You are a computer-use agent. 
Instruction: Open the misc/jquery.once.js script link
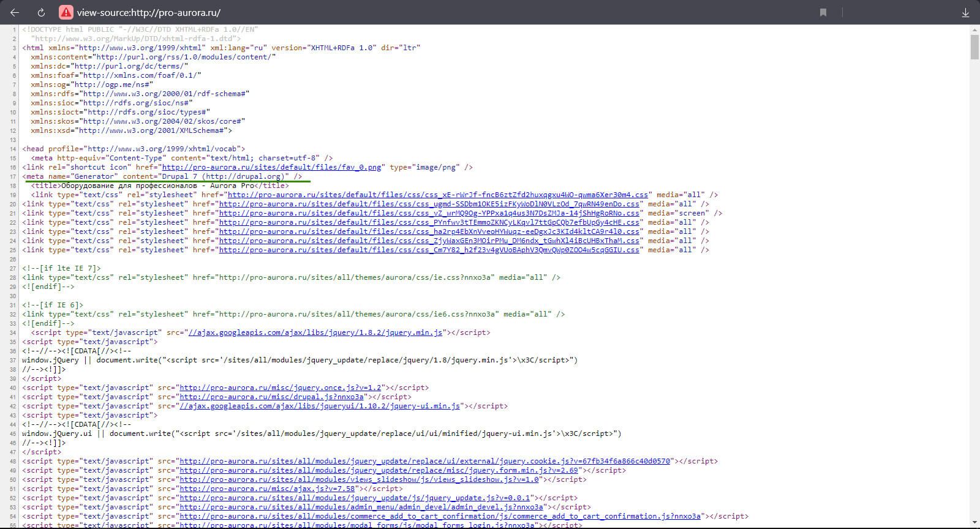tap(280, 388)
